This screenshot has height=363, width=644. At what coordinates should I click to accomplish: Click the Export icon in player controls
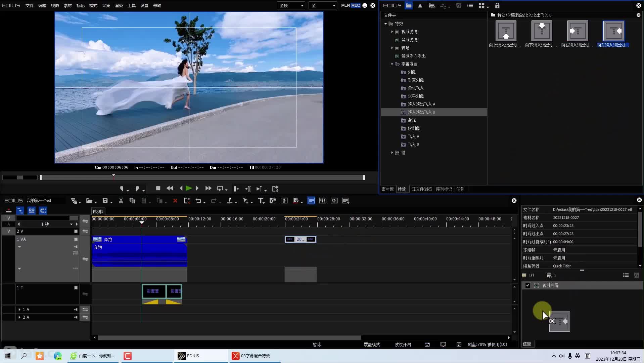pyautogui.click(x=275, y=189)
